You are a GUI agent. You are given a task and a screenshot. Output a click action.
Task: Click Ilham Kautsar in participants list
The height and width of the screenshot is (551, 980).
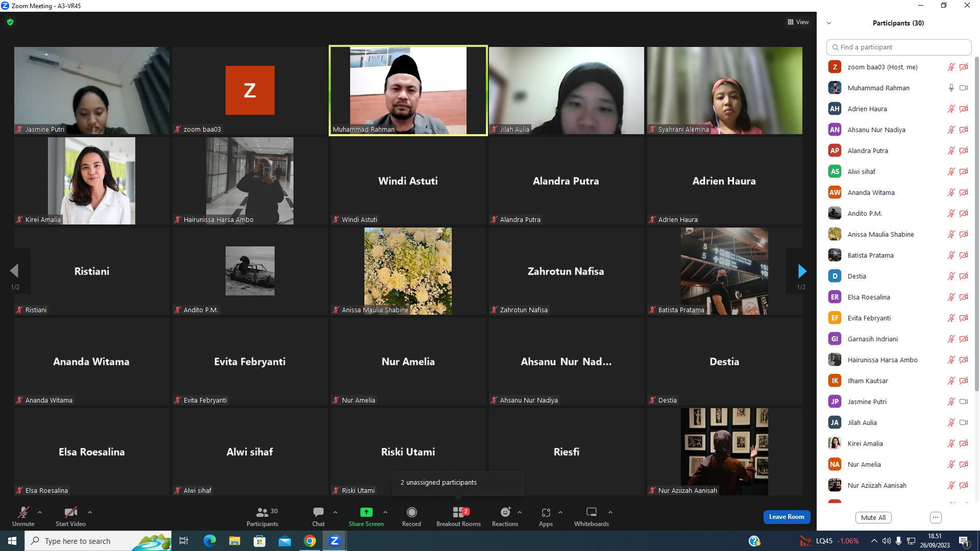pos(898,381)
